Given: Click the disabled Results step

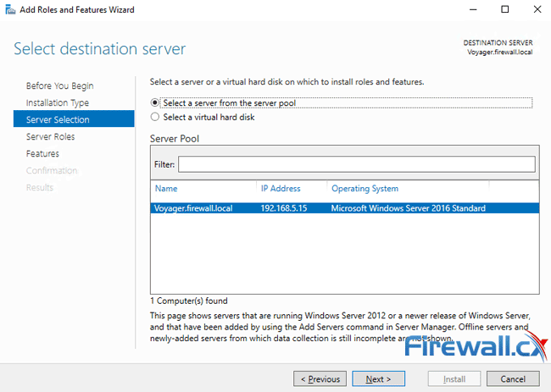Looking at the screenshot, I should (x=40, y=187).
